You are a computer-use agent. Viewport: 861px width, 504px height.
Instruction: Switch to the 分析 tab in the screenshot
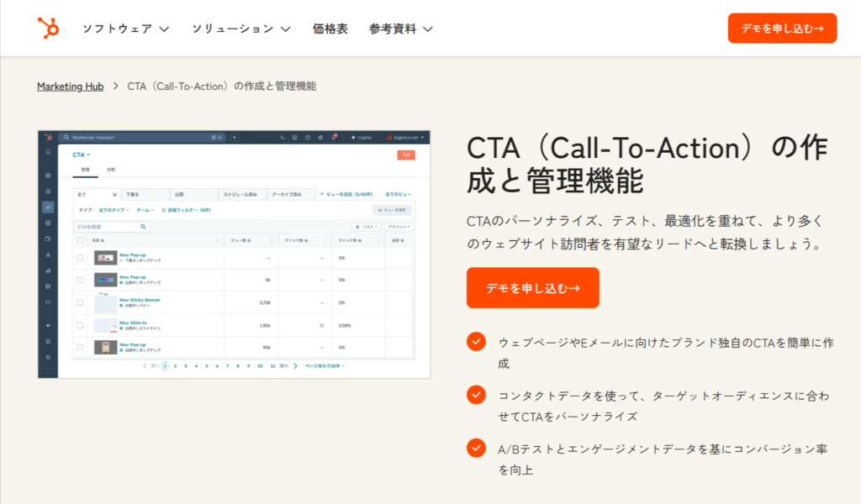[111, 170]
